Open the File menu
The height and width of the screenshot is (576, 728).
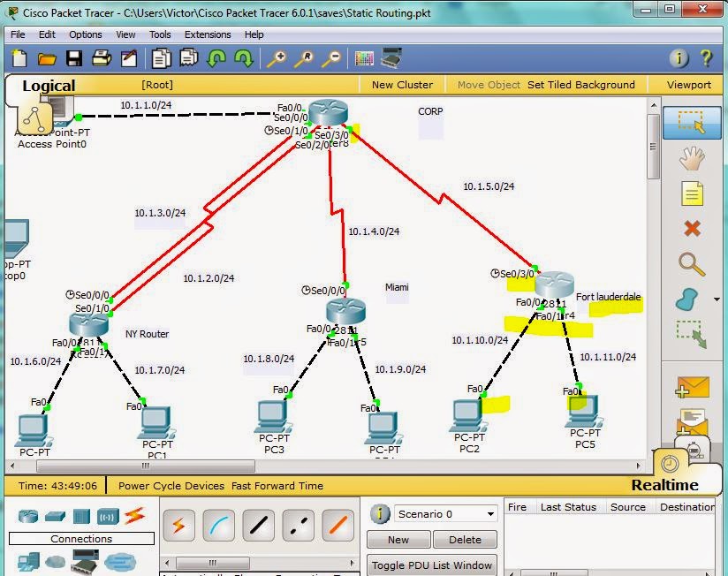pos(18,34)
